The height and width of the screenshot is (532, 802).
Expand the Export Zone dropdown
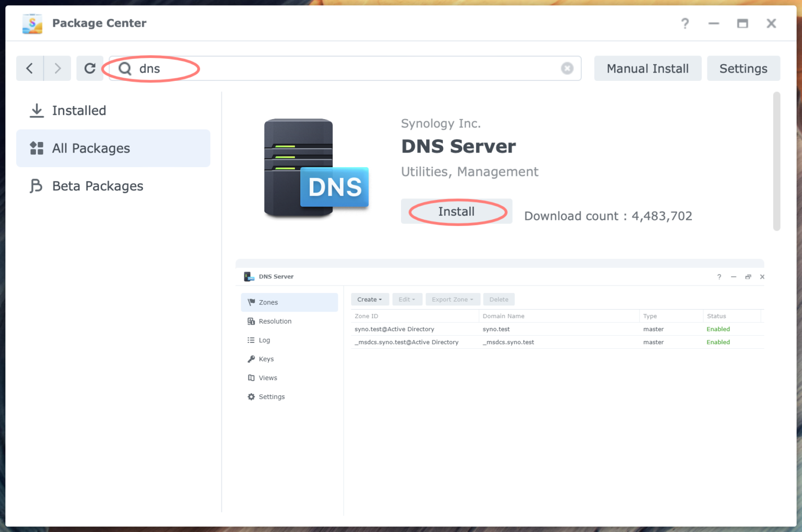(x=452, y=299)
